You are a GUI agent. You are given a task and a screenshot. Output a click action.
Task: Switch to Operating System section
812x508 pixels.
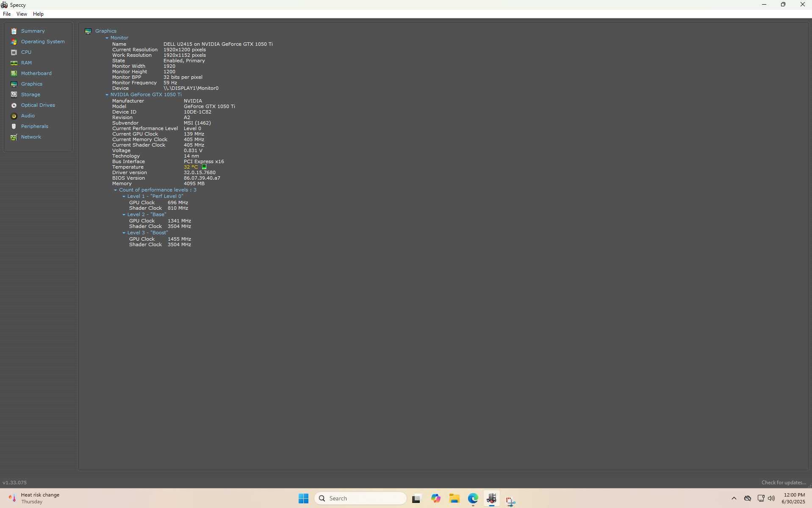[x=43, y=42]
